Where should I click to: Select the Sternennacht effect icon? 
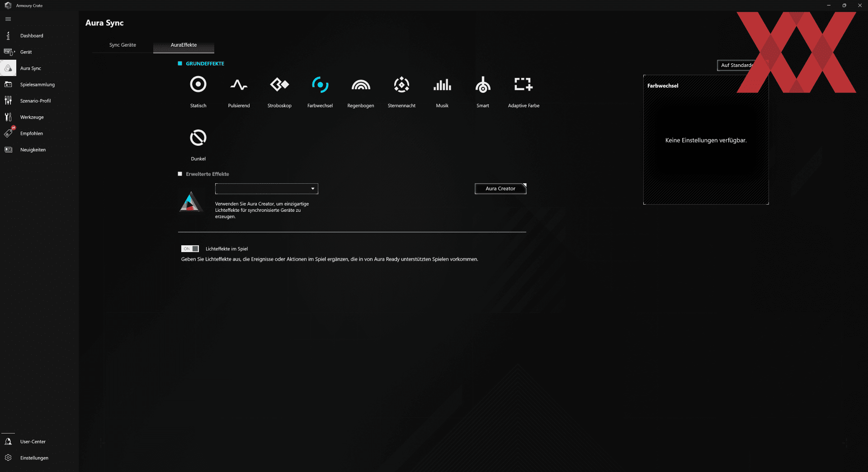tap(401, 85)
